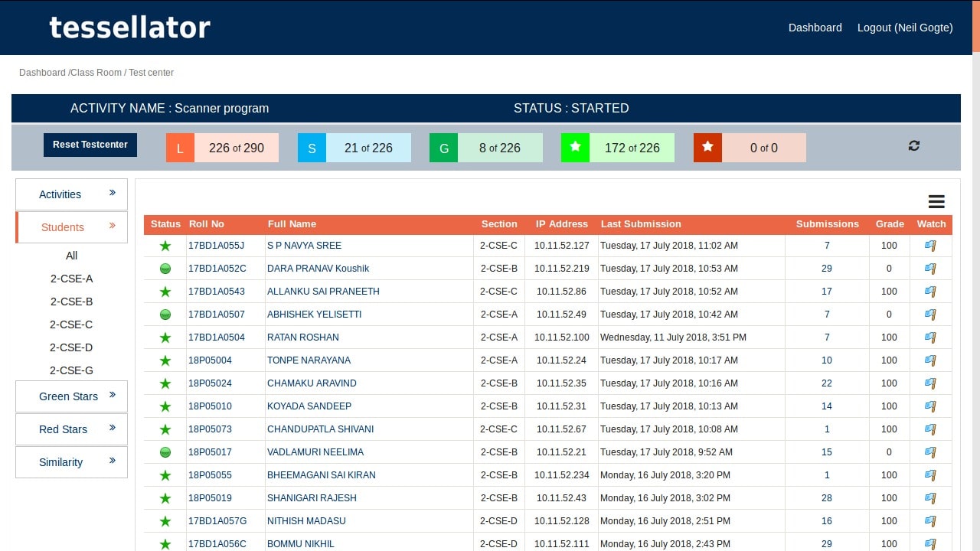Click the red star counter icon

point(707,148)
